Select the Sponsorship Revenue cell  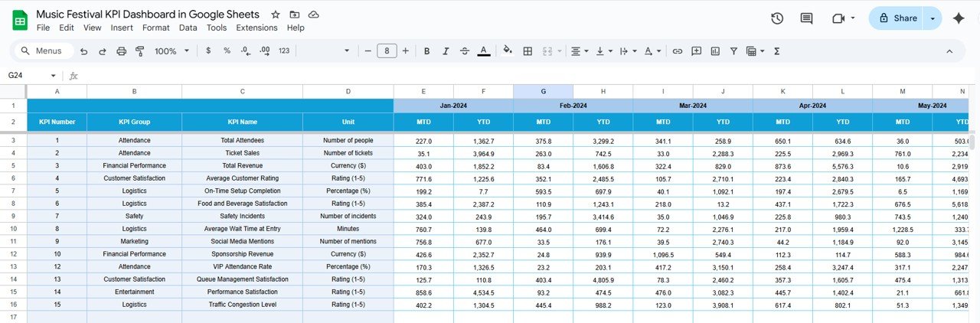pos(242,255)
